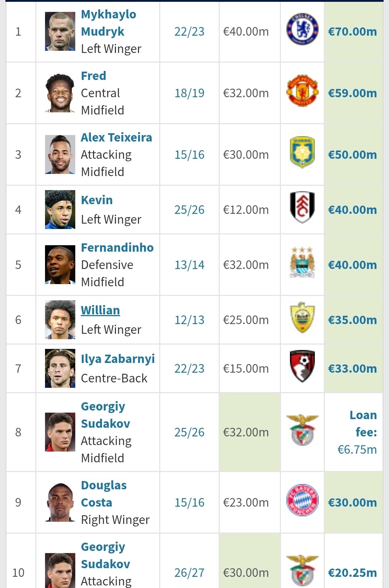Click the €20.25m fee for Sudakov

(x=352, y=573)
